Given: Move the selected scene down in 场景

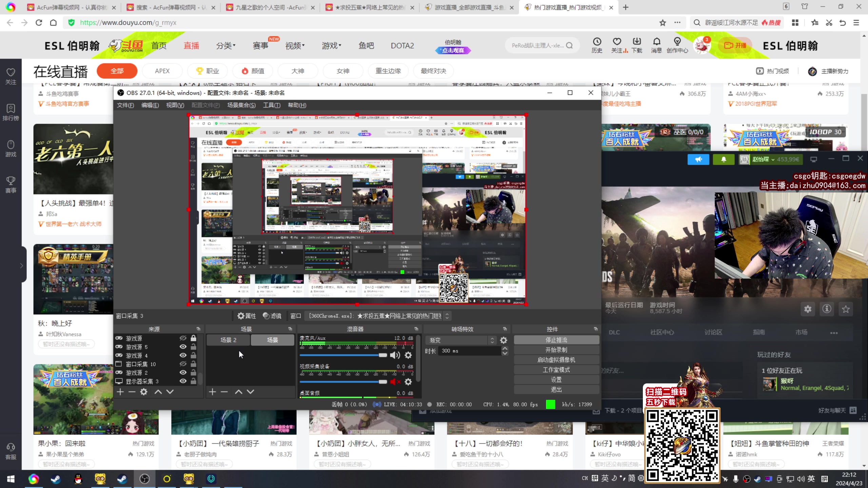Looking at the screenshot, I should pos(250,392).
